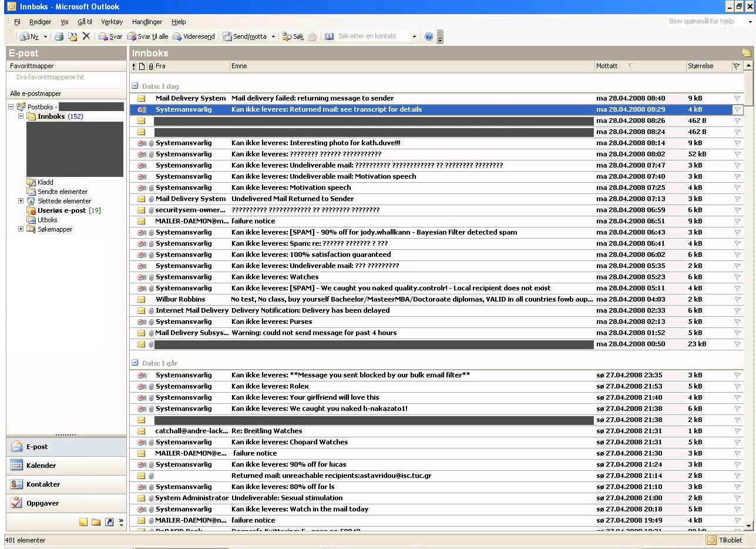
Task: Click envelope icon of Wilbur Robbins message
Action: pyautogui.click(x=141, y=299)
